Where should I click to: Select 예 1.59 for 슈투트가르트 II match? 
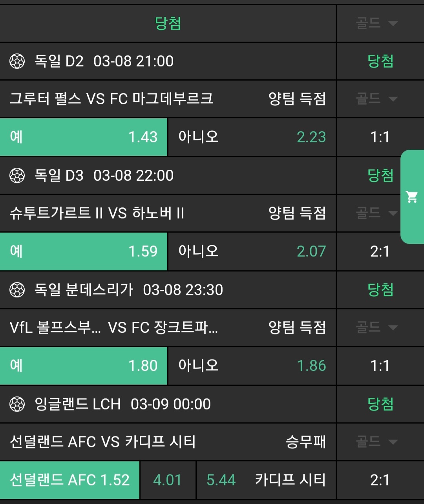pyautogui.click(x=84, y=251)
